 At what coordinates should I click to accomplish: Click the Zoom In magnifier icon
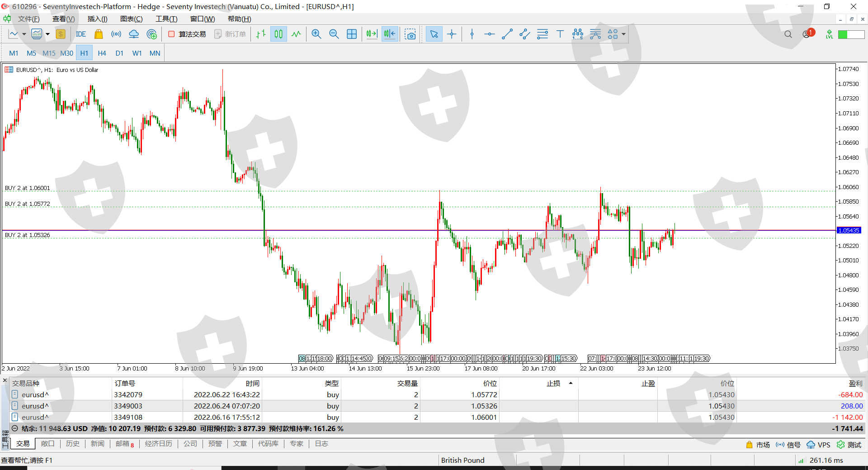click(x=316, y=34)
